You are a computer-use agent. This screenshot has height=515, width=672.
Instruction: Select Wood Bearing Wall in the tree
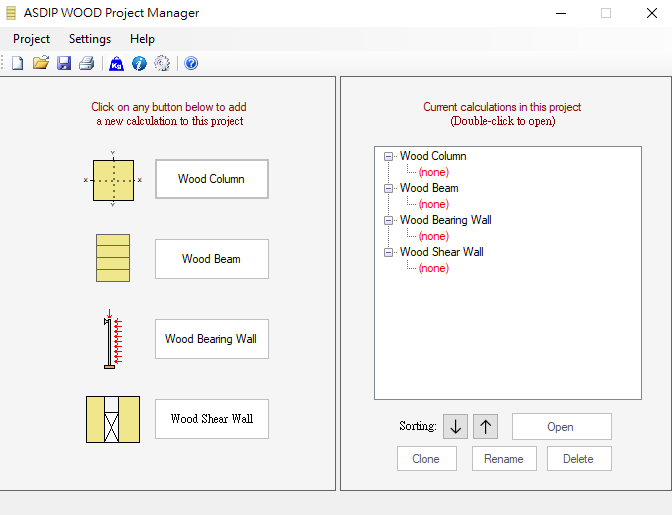pos(446,220)
